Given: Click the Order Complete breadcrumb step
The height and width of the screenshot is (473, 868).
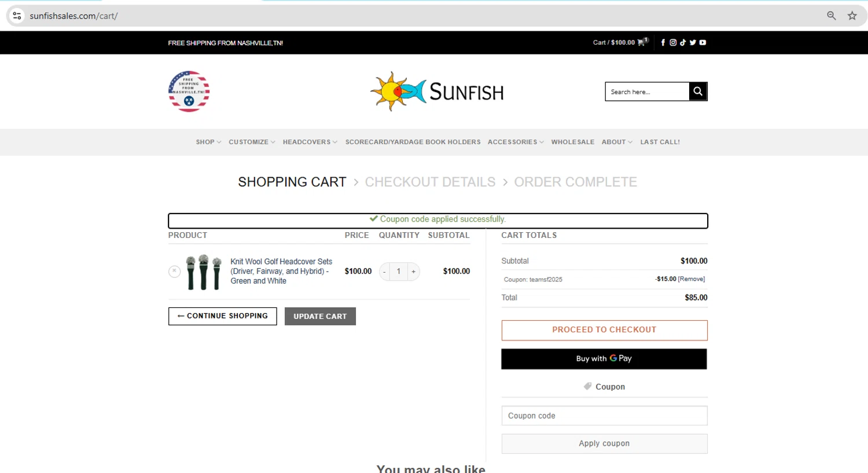Looking at the screenshot, I should tap(575, 182).
